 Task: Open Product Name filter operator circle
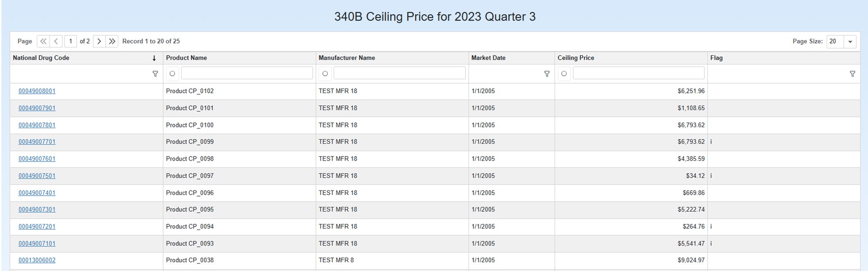click(x=172, y=74)
